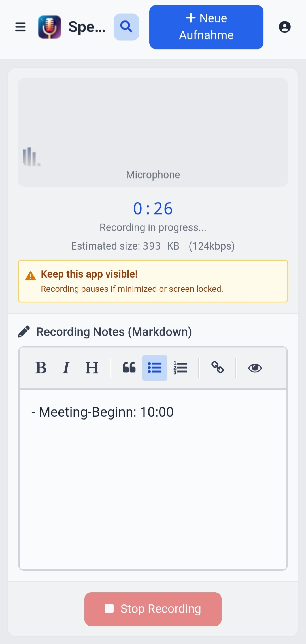Toggle the bulleted list option
This screenshot has height=644, width=306.
(x=155, y=368)
